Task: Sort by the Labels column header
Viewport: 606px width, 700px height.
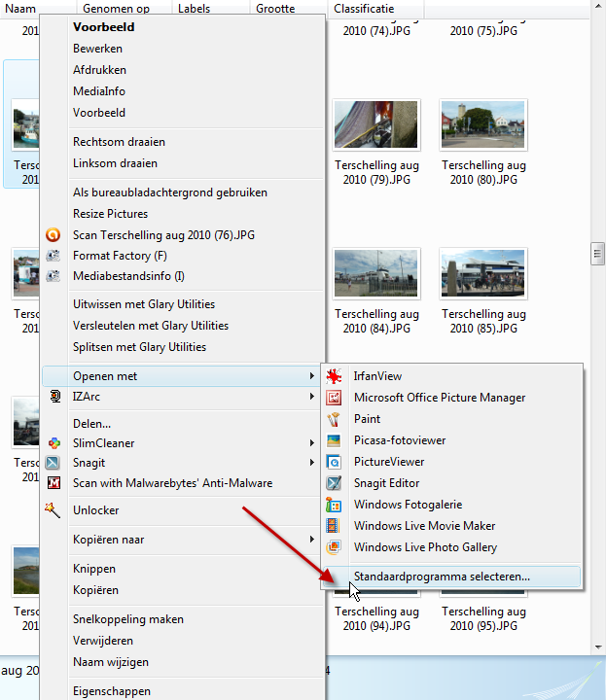Action: pyautogui.click(x=194, y=9)
